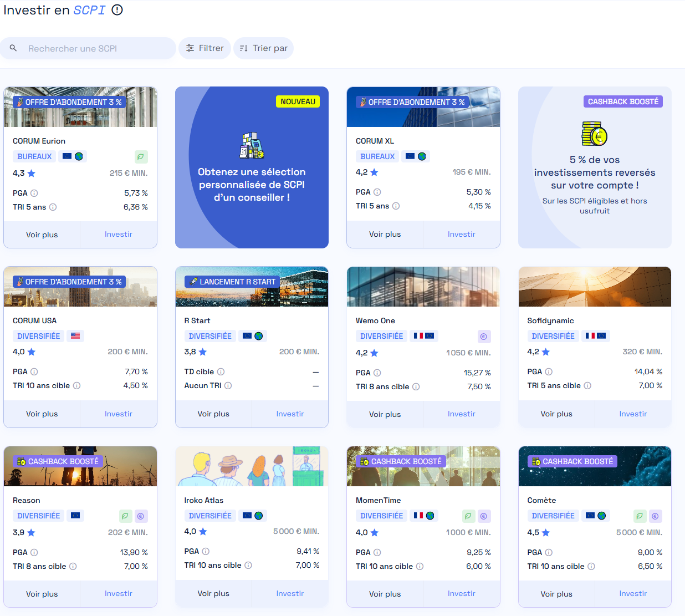Click green leaf label icon on CORUM Eurion
The height and width of the screenshot is (616, 685).
pos(141,157)
